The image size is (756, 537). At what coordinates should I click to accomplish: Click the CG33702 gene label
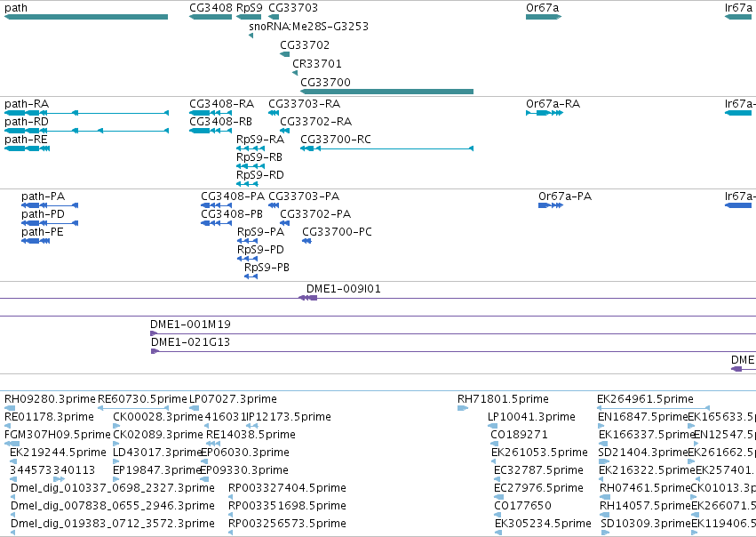pyautogui.click(x=305, y=44)
